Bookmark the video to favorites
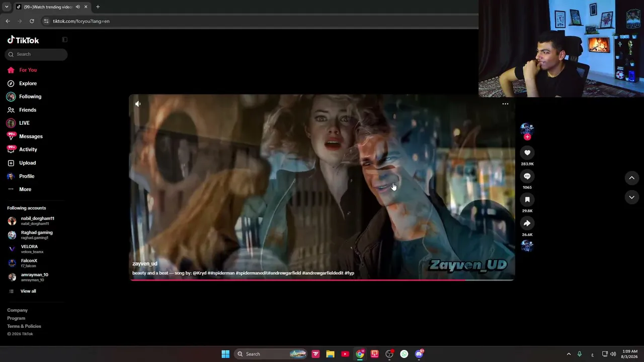 pos(527,200)
